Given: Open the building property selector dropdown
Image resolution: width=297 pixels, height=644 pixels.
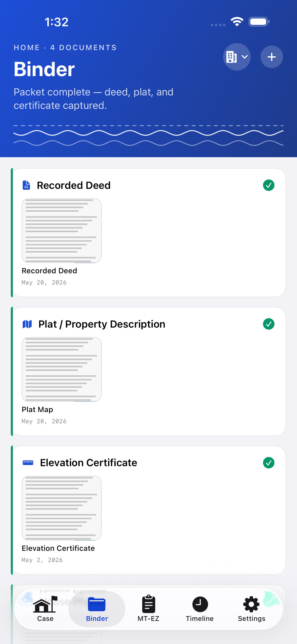Looking at the screenshot, I should pyautogui.click(x=236, y=57).
